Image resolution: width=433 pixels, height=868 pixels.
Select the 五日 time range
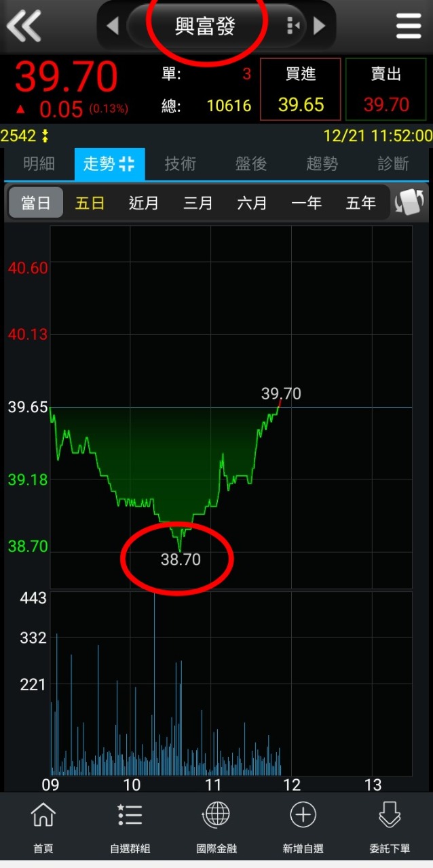coord(90,203)
